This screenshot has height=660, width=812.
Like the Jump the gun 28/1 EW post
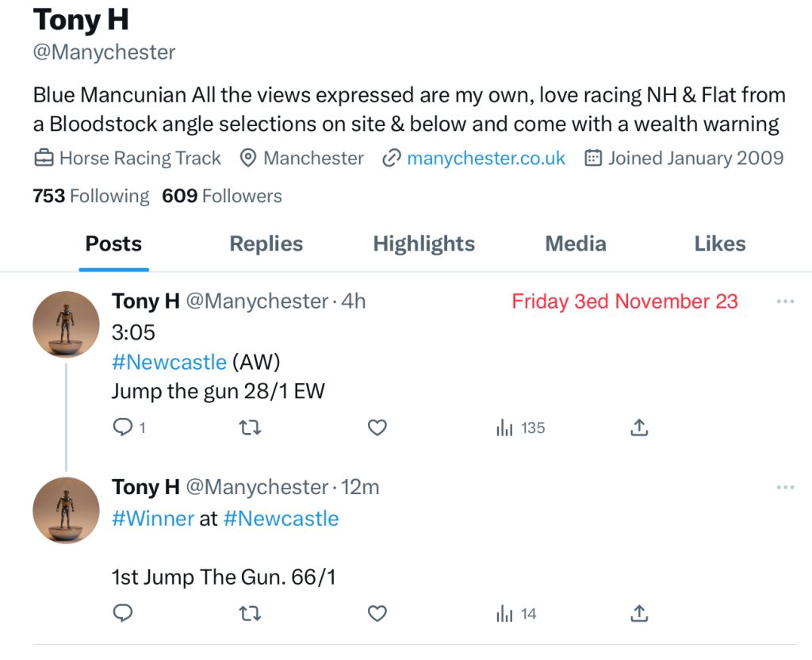(377, 428)
